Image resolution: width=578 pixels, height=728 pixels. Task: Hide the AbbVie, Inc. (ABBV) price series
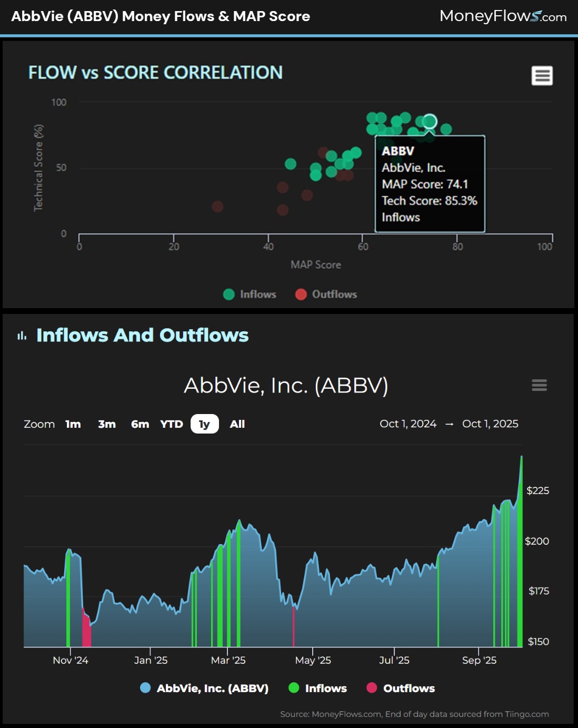[205, 688]
